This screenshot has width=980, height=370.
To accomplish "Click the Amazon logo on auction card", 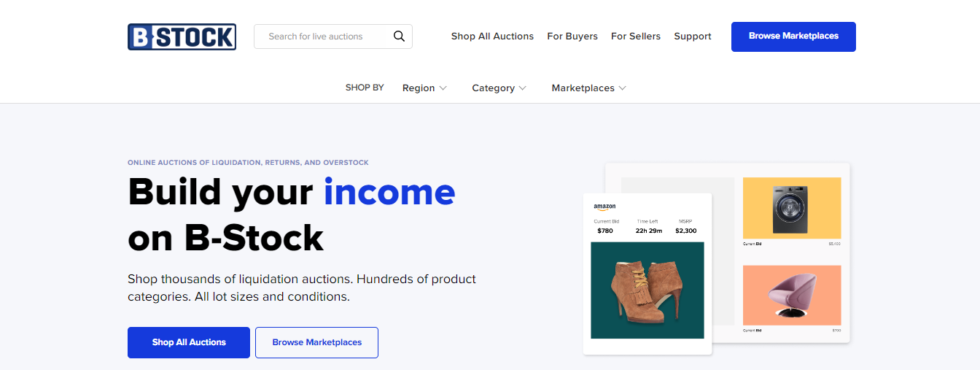I will coord(604,207).
